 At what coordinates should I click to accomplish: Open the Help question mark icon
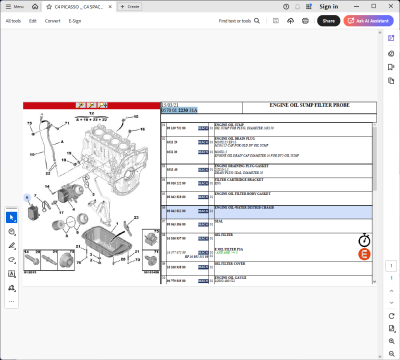[x=286, y=7]
